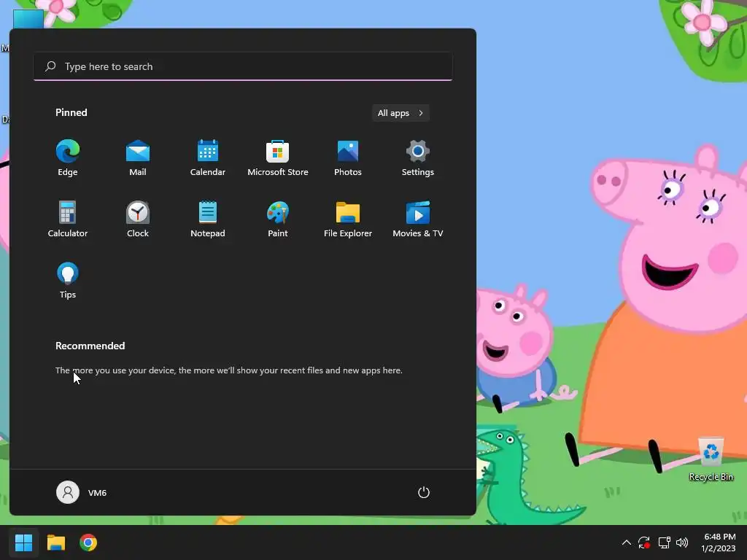Launch Google Chrome from the taskbar
747x560 pixels.
[x=88, y=542]
